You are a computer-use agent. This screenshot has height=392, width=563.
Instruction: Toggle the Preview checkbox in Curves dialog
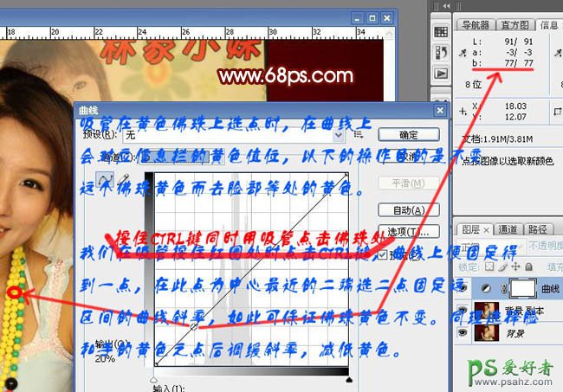point(382,254)
